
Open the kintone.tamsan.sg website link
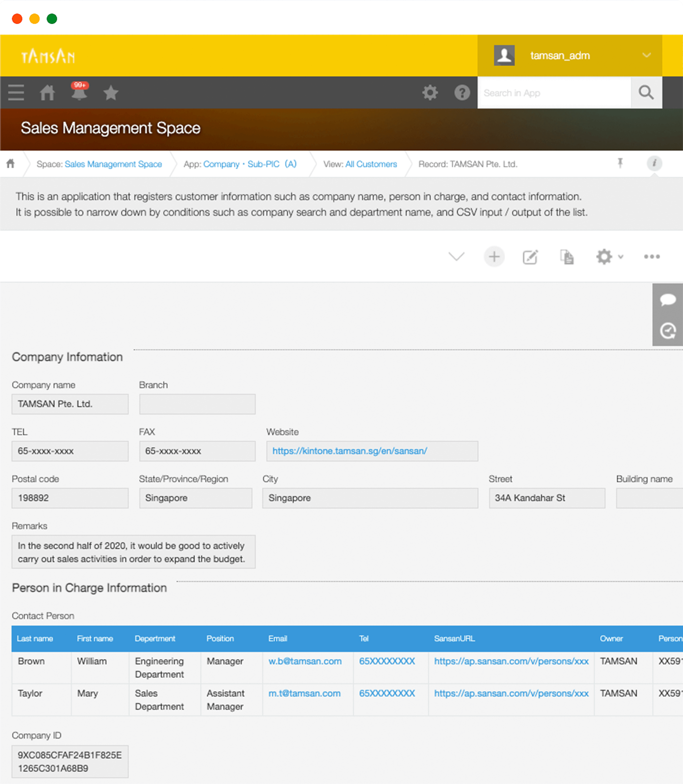pos(349,451)
